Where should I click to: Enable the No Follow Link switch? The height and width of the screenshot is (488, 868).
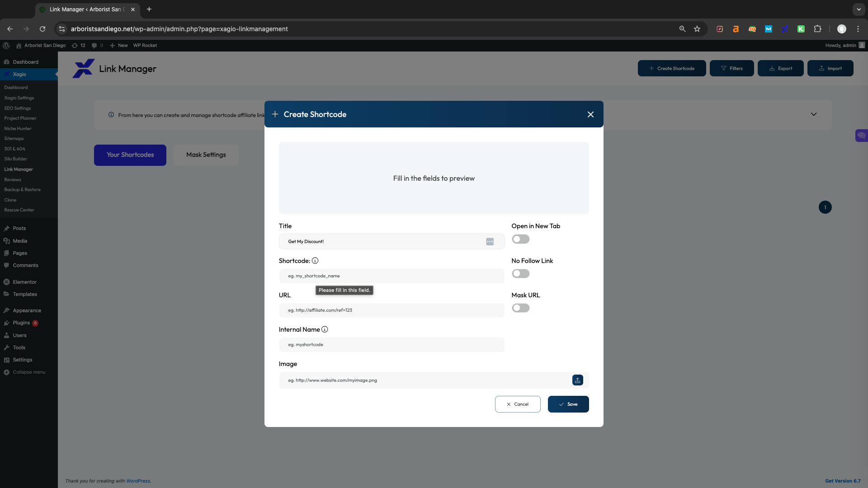(520, 273)
